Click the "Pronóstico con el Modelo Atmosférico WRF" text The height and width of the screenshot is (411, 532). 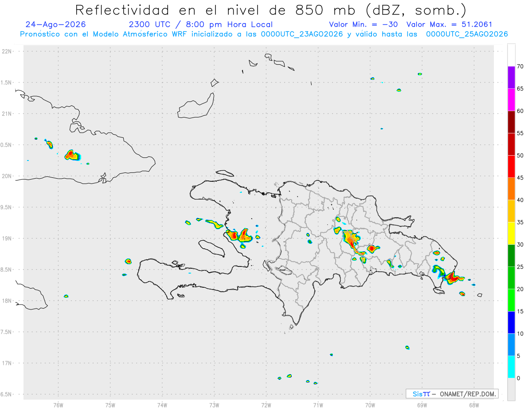[105, 34]
